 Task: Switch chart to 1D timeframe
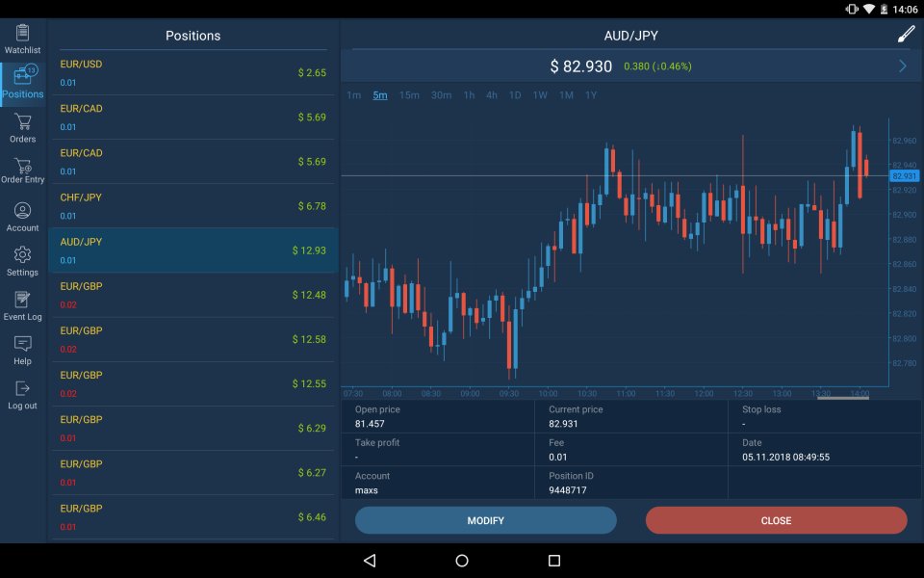coord(515,95)
